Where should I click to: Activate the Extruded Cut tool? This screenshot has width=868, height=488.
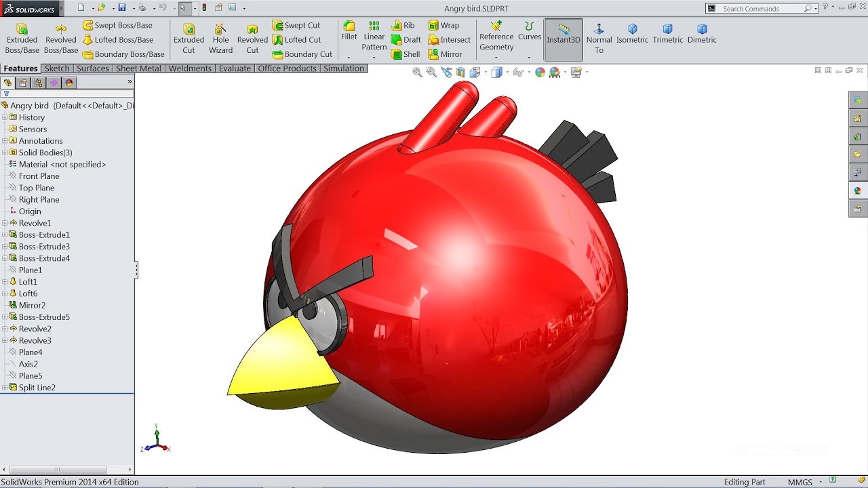[x=189, y=39]
